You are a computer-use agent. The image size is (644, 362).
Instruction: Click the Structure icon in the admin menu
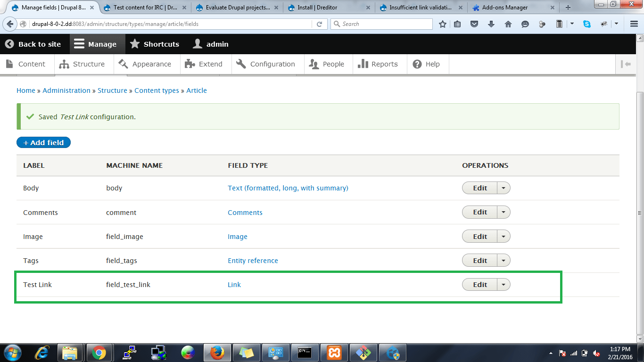[x=65, y=64]
